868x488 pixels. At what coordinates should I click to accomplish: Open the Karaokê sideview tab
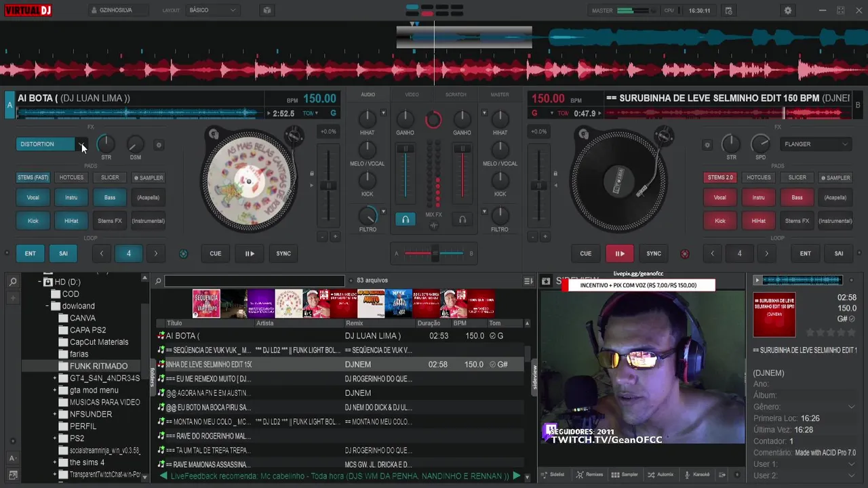697,474
